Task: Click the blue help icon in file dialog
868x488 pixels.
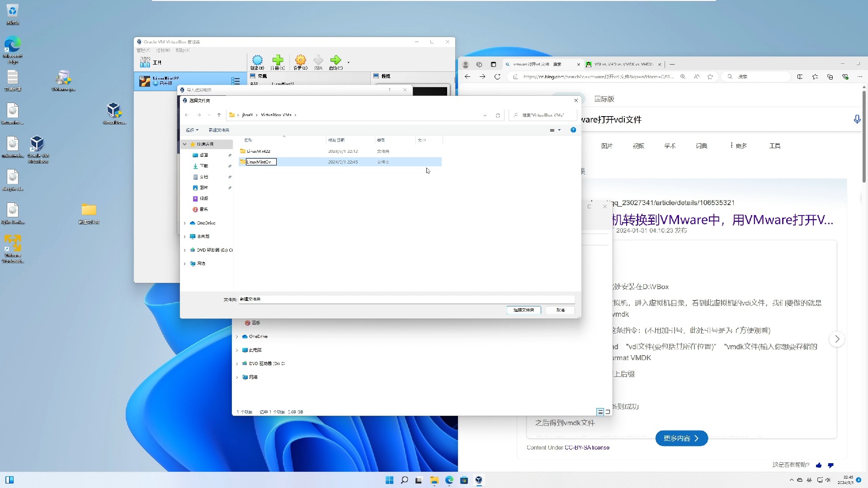Action: (573, 130)
